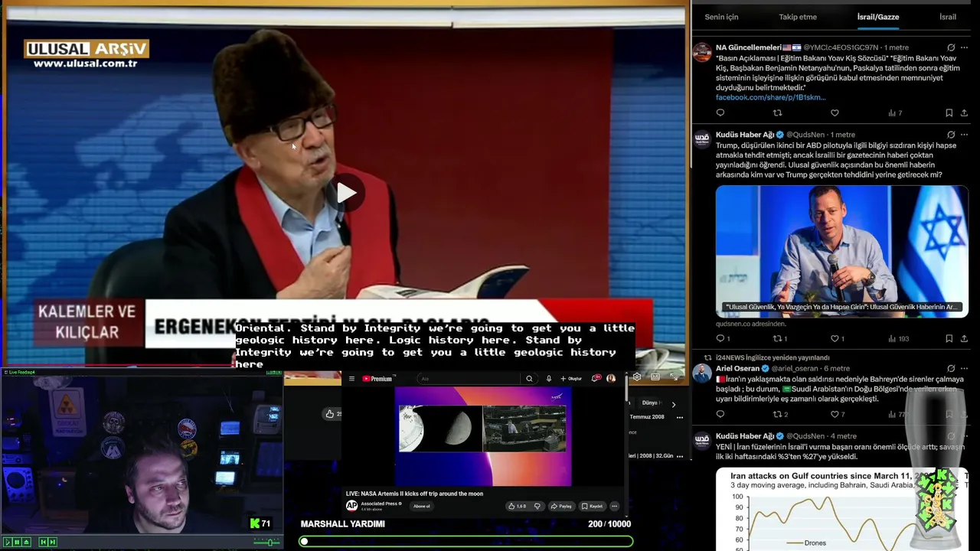Like the NASA video showing 1,6 B
Viewport: 980px width, 551px height.
click(x=518, y=506)
